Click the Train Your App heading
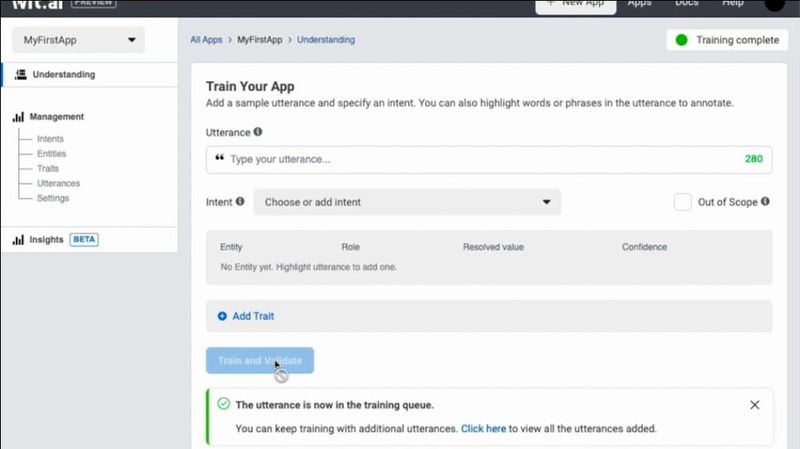Screen dimensions: 800x449 coord(250,86)
